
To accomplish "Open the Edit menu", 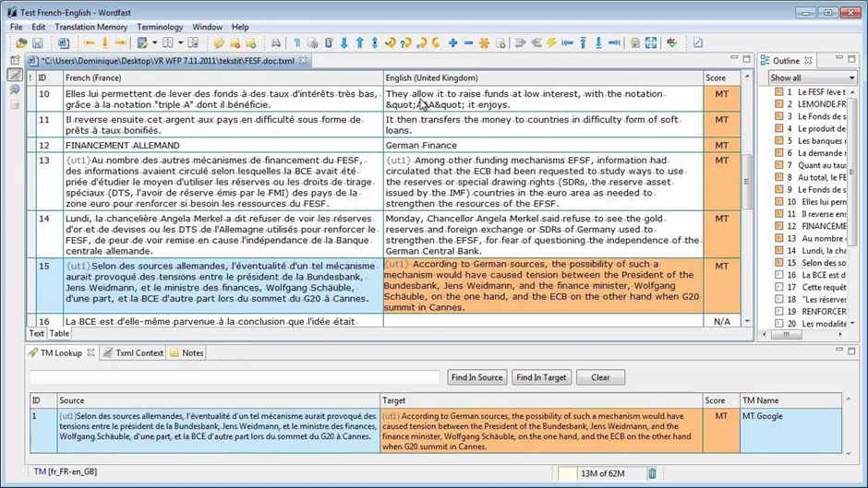I will pyautogui.click(x=38, y=27).
